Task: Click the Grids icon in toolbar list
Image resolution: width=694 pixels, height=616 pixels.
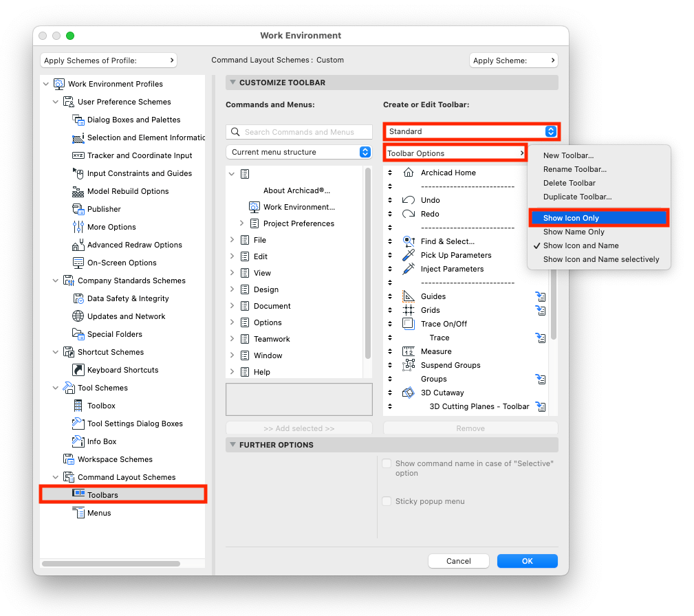Action: pyautogui.click(x=409, y=310)
